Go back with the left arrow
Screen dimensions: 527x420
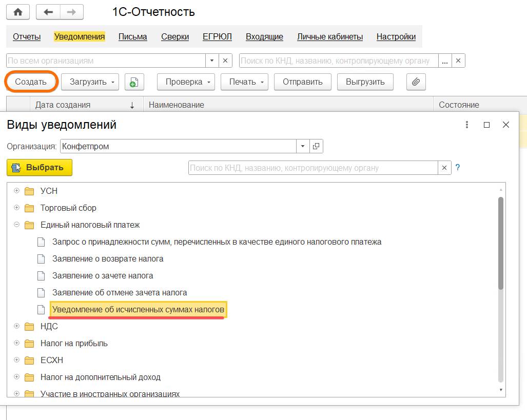tap(49, 12)
